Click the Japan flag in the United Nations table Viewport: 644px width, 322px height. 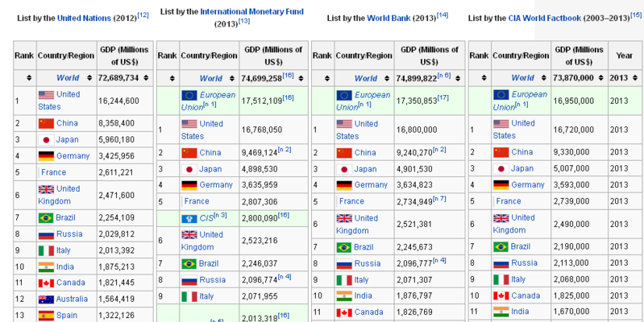46,140
